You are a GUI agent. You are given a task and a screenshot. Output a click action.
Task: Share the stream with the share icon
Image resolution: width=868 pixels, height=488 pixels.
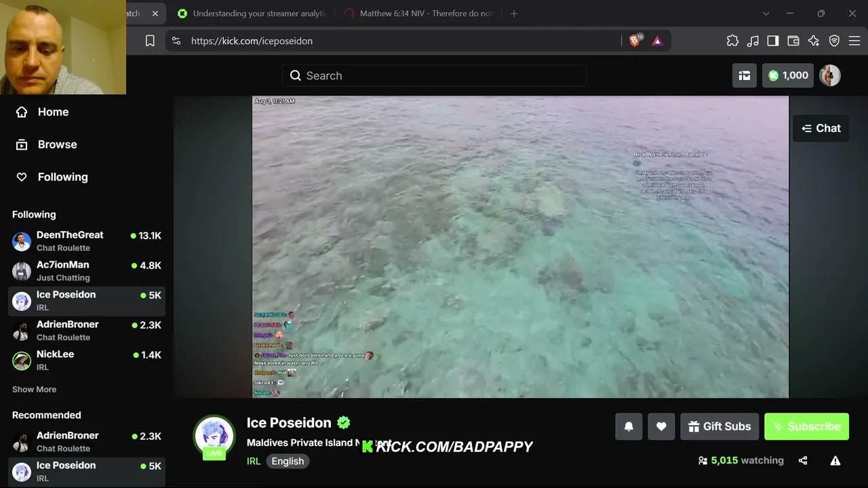point(803,460)
